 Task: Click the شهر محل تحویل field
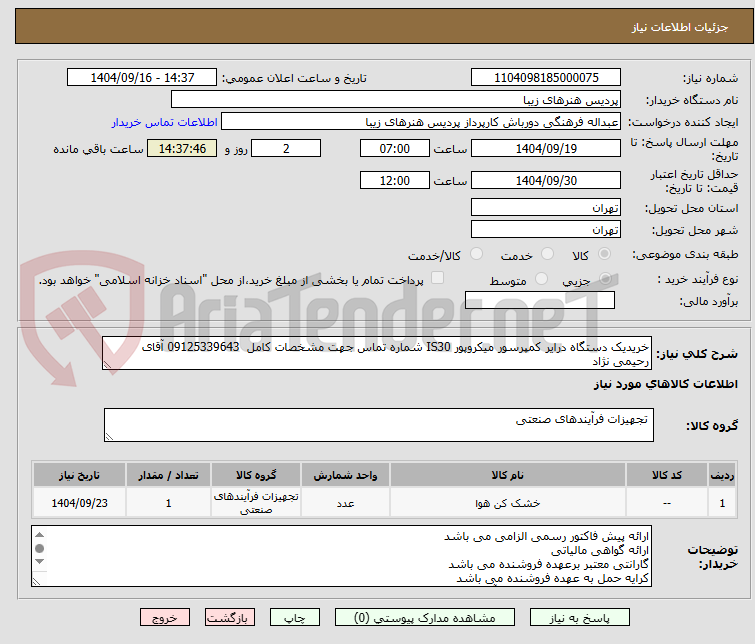pyautogui.click(x=546, y=229)
